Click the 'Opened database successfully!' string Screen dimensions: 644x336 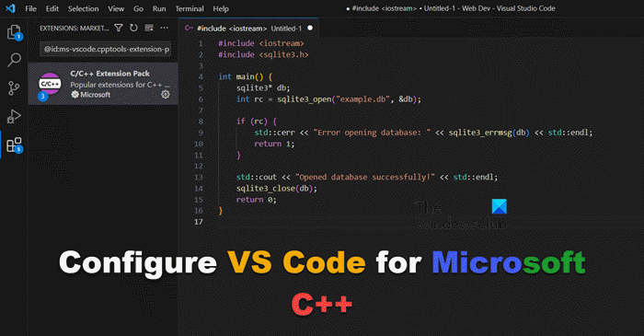pos(364,177)
